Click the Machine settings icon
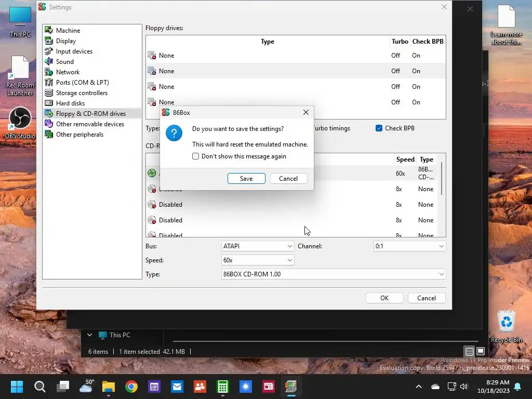 pos(49,30)
